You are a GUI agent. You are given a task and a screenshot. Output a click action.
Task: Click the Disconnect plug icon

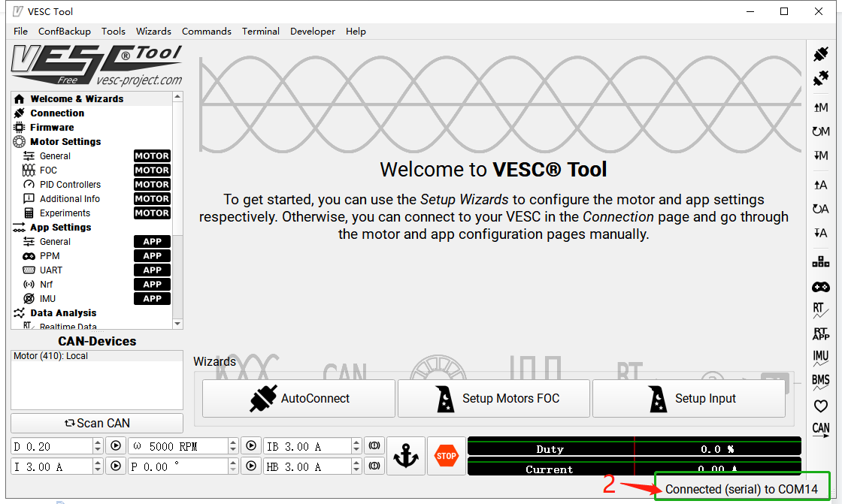[x=820, y=77]
